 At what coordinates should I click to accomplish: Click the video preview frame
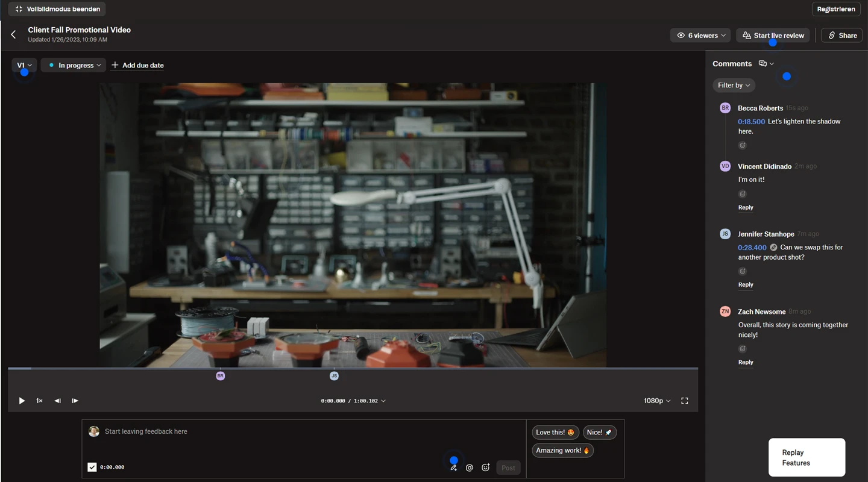click(x=353, y=225)
